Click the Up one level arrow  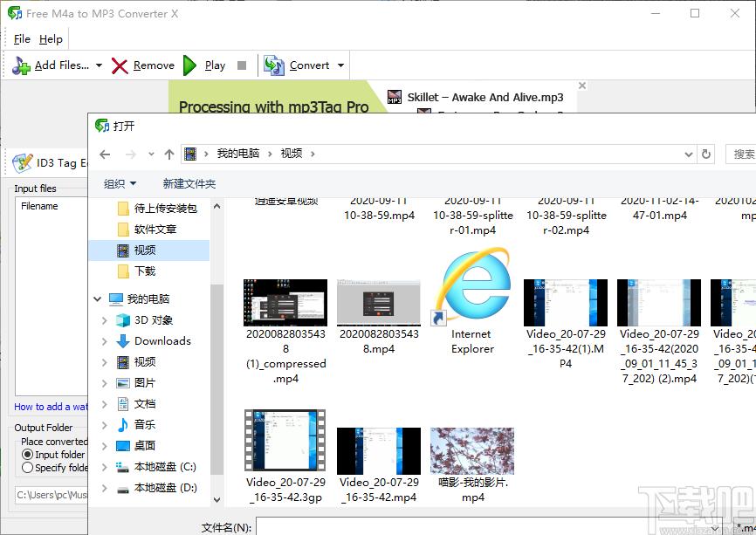[x=168, y=154]
